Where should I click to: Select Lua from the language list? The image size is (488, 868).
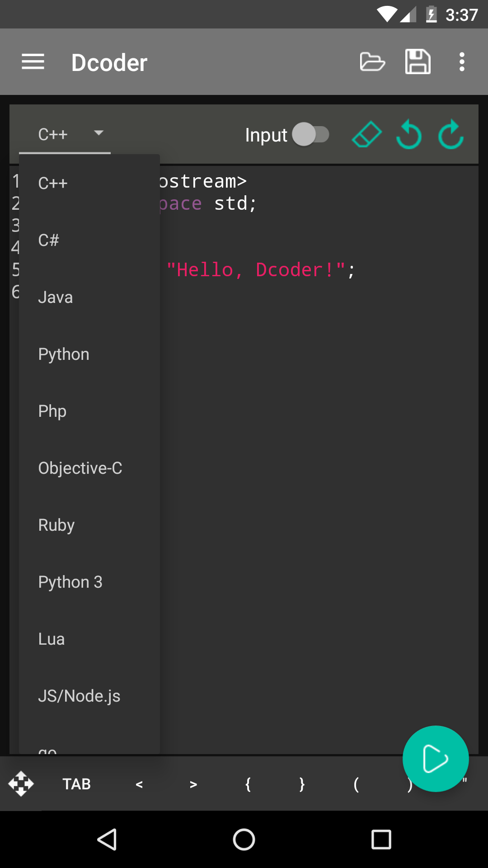click(x=89, y=639)
